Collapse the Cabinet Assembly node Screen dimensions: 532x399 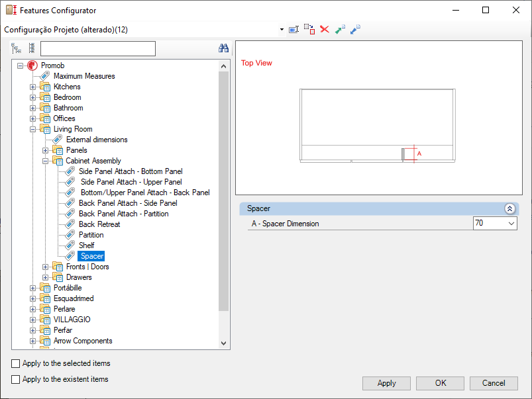pyautogui.click(x=45, y=161)
